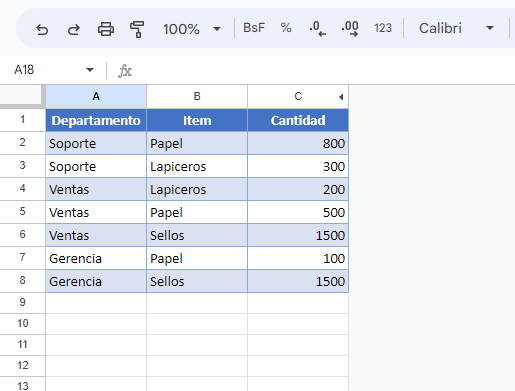Viewport: 515px width, 391px height.
Task: Select the Cantidad header cell
Action: [298, 120]
